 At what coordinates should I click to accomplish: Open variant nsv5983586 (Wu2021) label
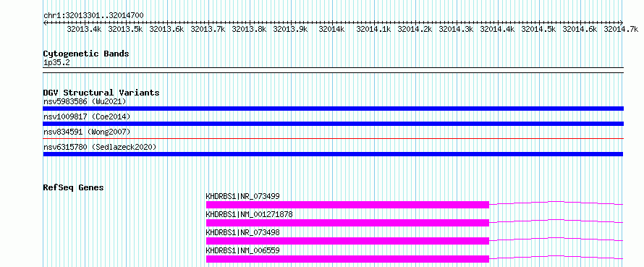coord(85,101)
